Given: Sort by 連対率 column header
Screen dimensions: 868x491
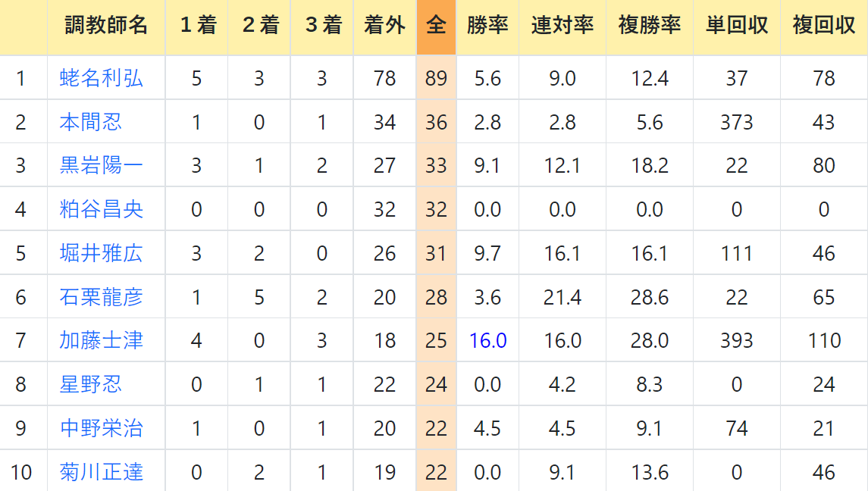Looking at the screenshot, I should point(562,26).
